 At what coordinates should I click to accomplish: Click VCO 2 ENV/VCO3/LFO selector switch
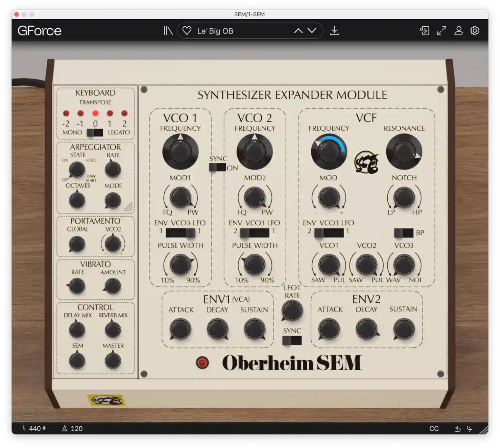pos(255,233)
